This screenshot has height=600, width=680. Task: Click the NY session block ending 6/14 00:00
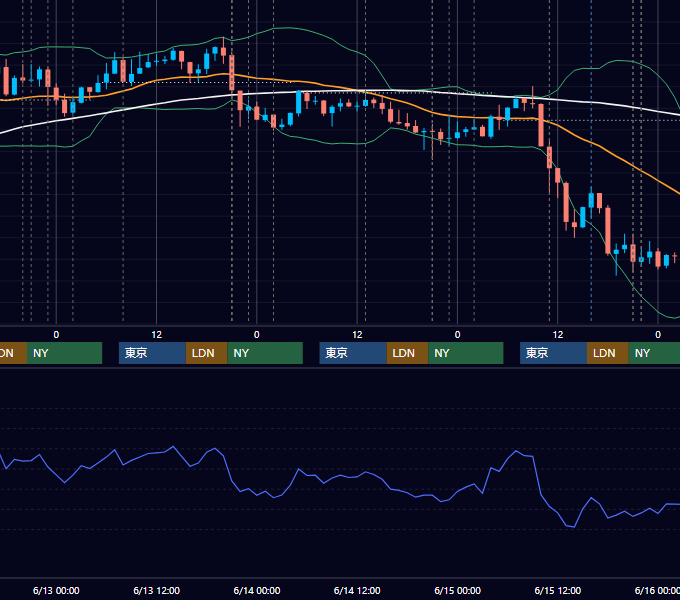pos(265,353)
